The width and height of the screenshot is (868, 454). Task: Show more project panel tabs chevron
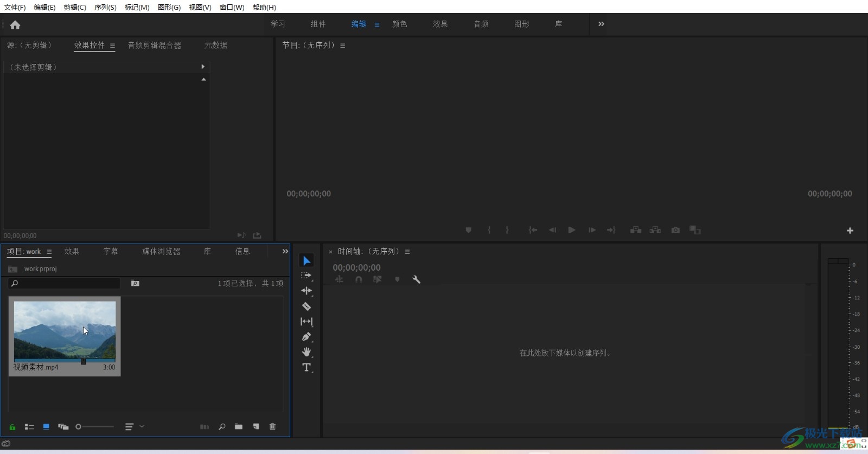click(285, 251)
